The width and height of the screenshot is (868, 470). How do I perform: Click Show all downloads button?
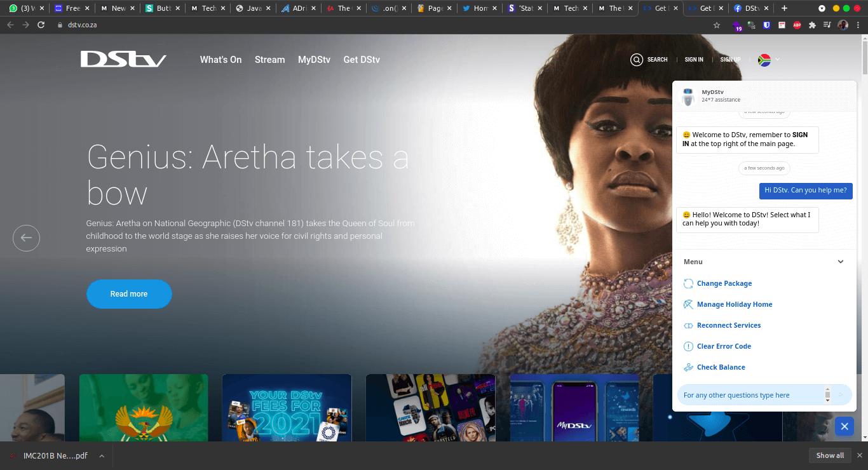(830, 455)
